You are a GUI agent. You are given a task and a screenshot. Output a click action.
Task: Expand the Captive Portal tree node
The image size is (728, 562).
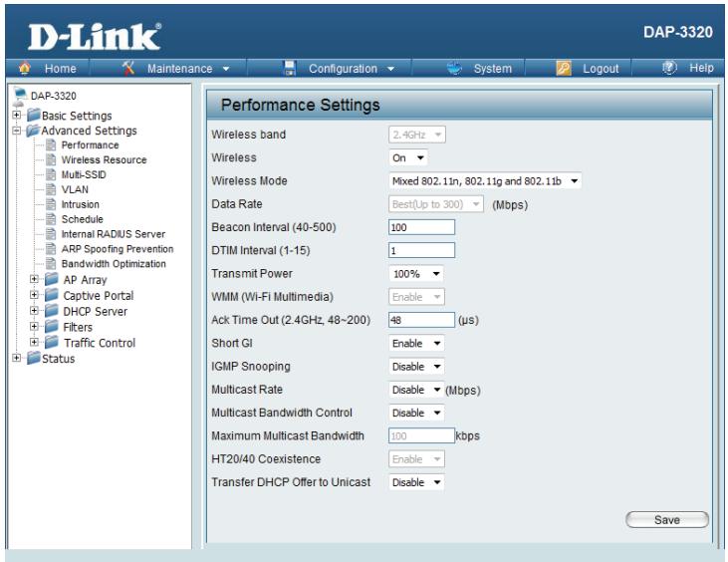(34, 295)
